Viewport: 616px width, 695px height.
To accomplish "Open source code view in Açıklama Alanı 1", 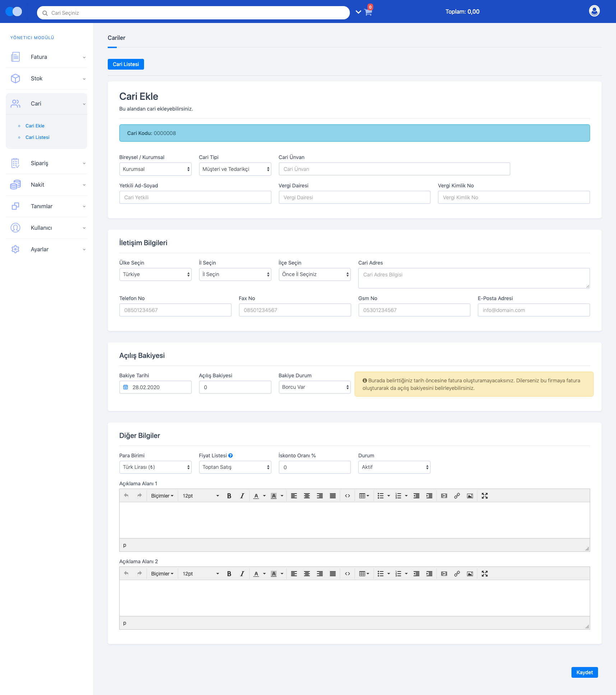I will (x=347, y=496).
